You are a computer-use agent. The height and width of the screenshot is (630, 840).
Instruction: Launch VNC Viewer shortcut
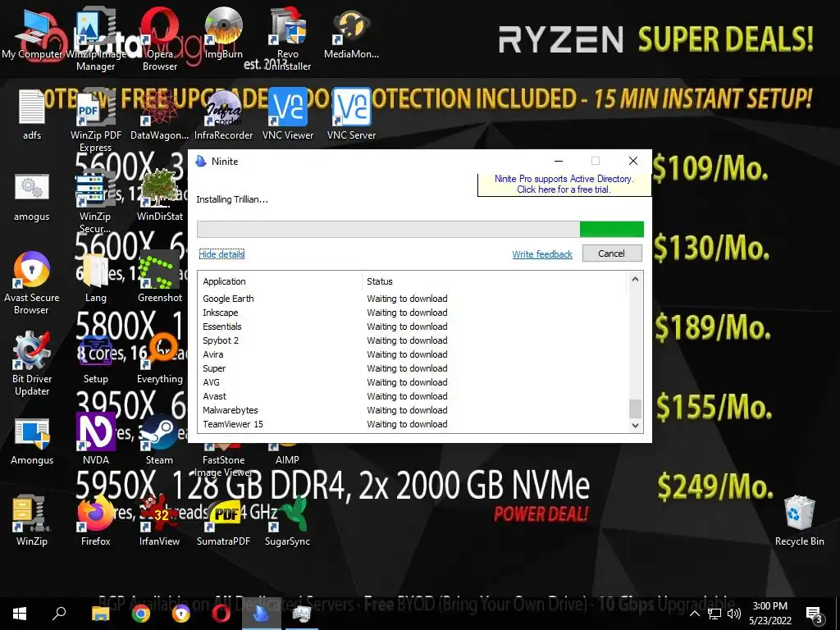coord(288,115)
